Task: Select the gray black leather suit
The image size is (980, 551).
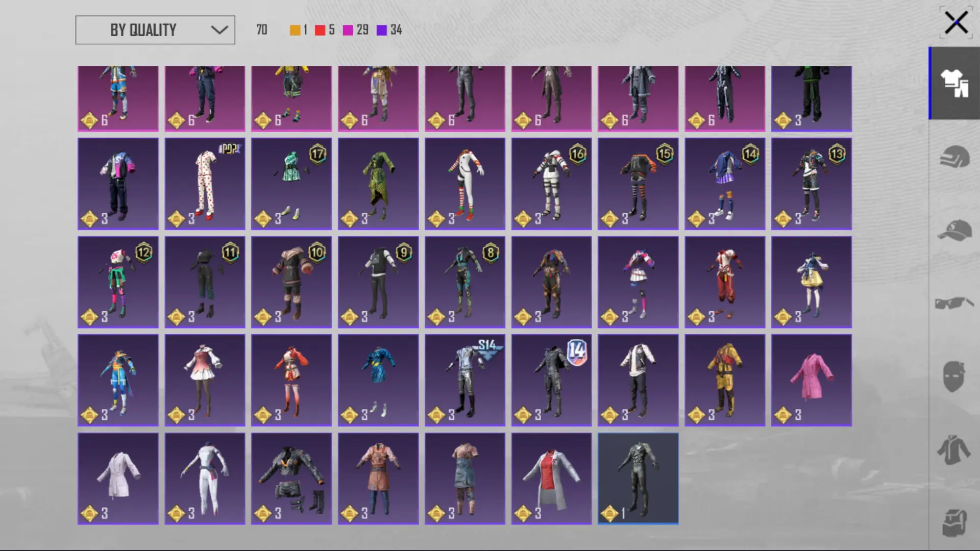Action: pos(638,479)
